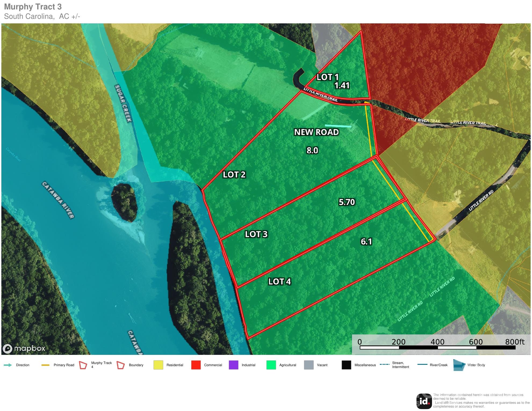Select the black Miscellaneous color swatch
Viewport: 532px width, 411px height.
(x=346, y=365)
